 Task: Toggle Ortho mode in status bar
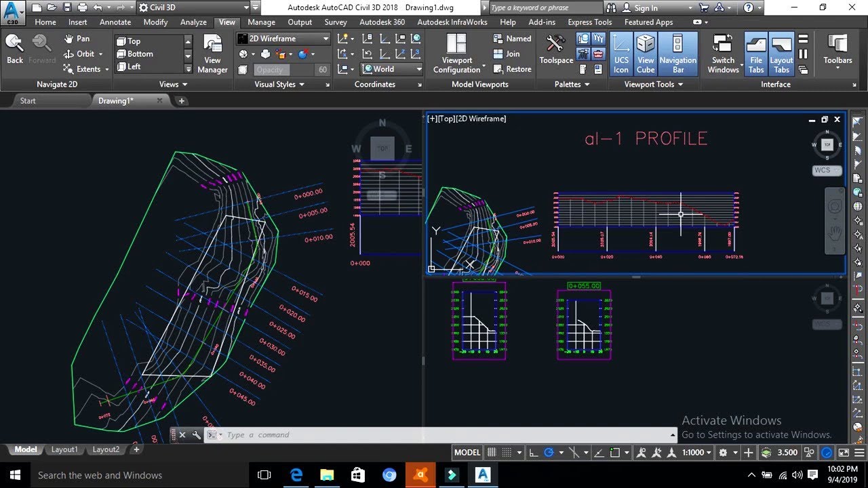tap(534, 452)
